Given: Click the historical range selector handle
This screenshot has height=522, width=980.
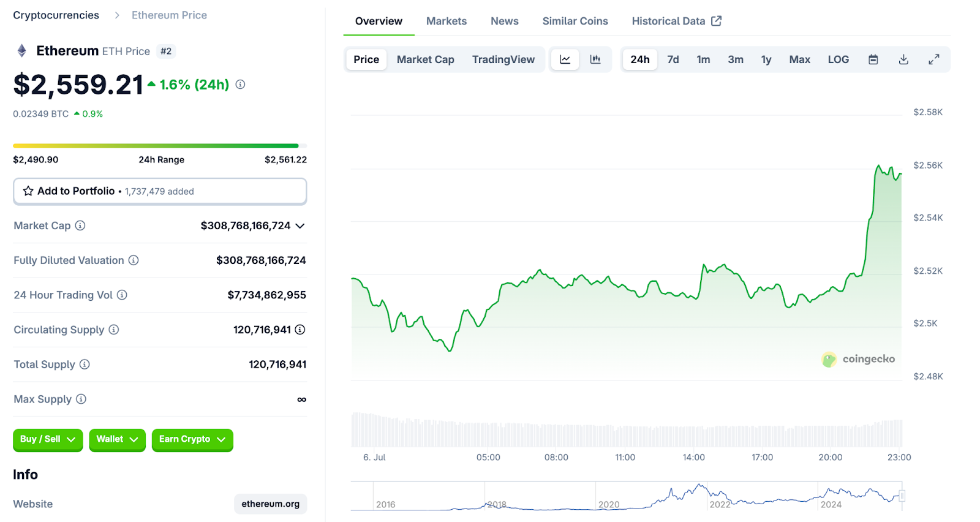Looking at the screenshot, I should click(902, 496).
